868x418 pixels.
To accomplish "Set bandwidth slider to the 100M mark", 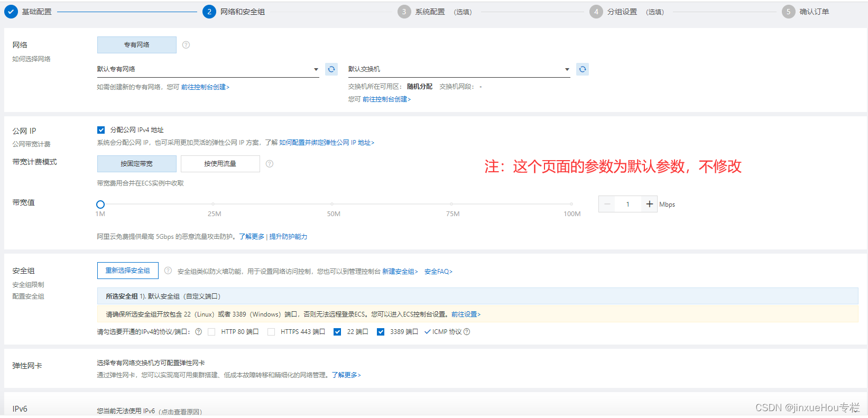I will pyautogui.click(x=571, y=204).
